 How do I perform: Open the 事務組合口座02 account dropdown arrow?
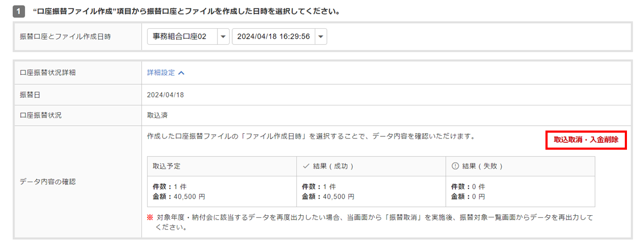pyautogui.click(x=223, y=37)
